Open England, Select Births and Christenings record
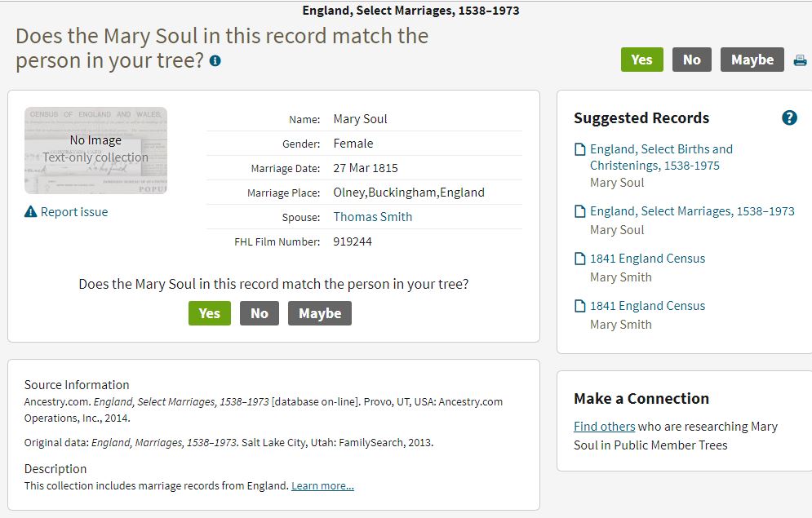The height and width of the screenshot is (518, 812). click(x=661, y=157)
